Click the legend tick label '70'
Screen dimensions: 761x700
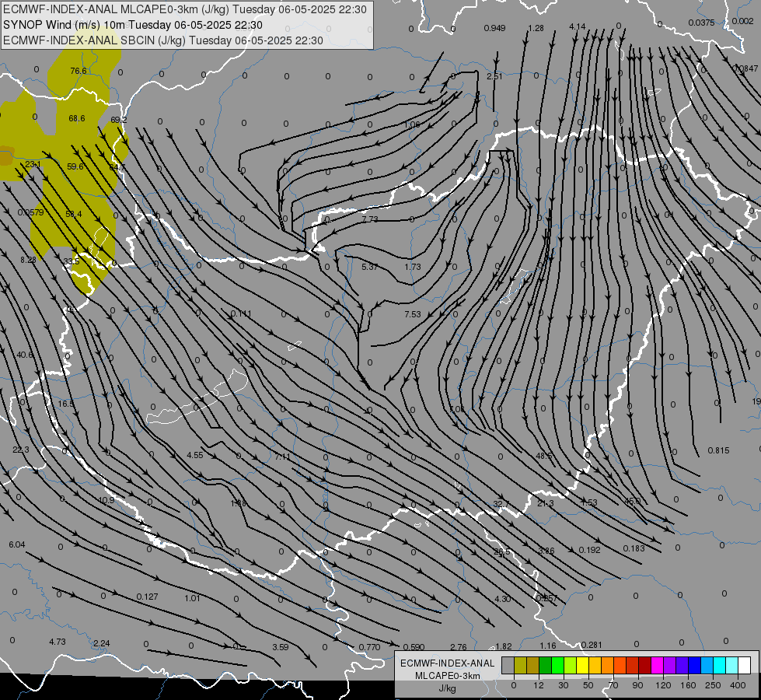(613, 685)
